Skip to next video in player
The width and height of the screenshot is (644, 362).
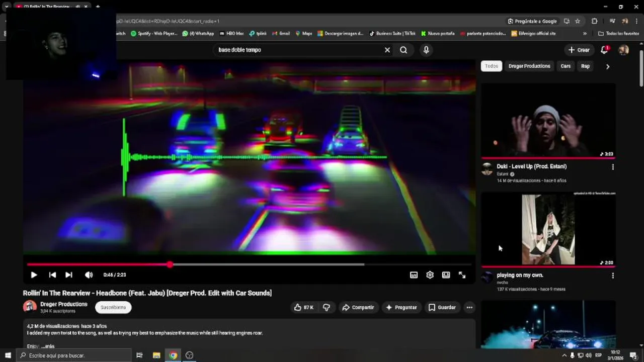click(x=69, y=275)
